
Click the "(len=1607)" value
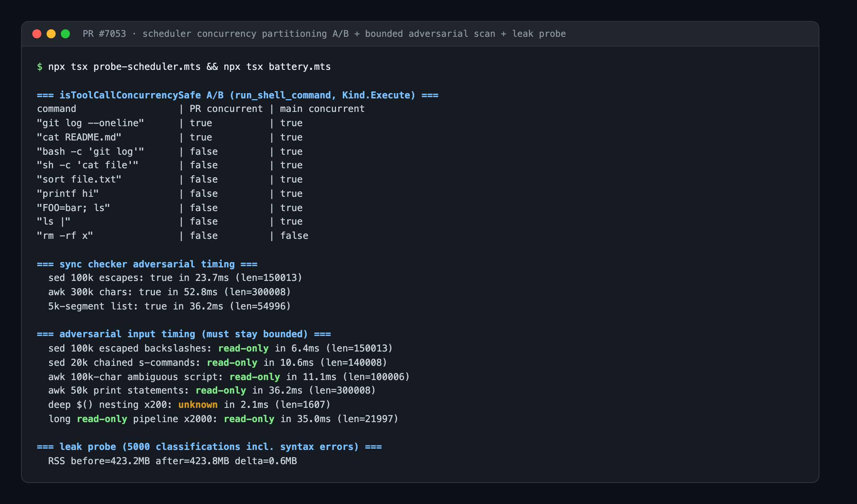coord(303,405)
